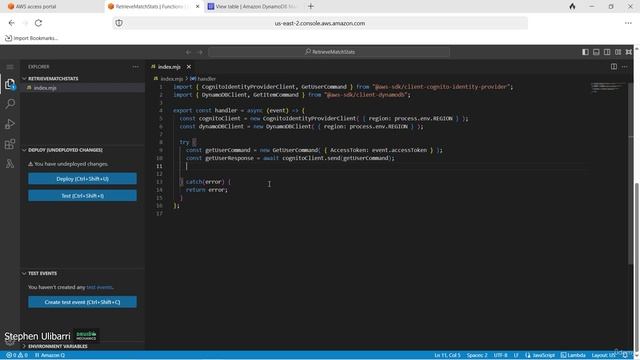Click the Test (Ctrl+Shift+I) button
This screenshot has height=360, width=640.
tap(82, 196)
